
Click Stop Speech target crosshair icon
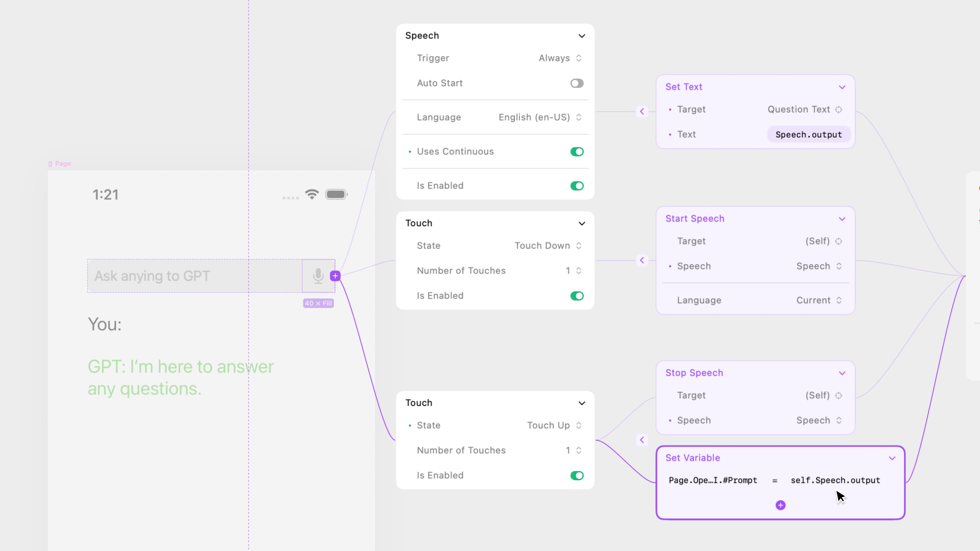click(x=839, y=395)
